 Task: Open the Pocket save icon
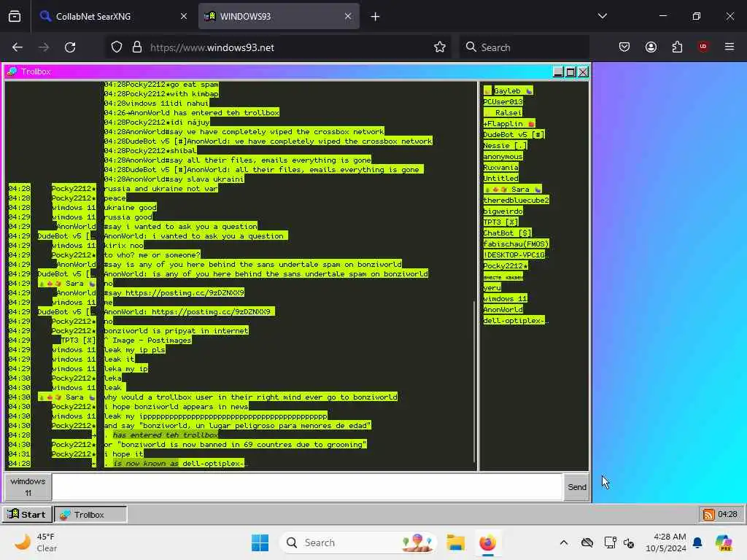coord(624,47)
